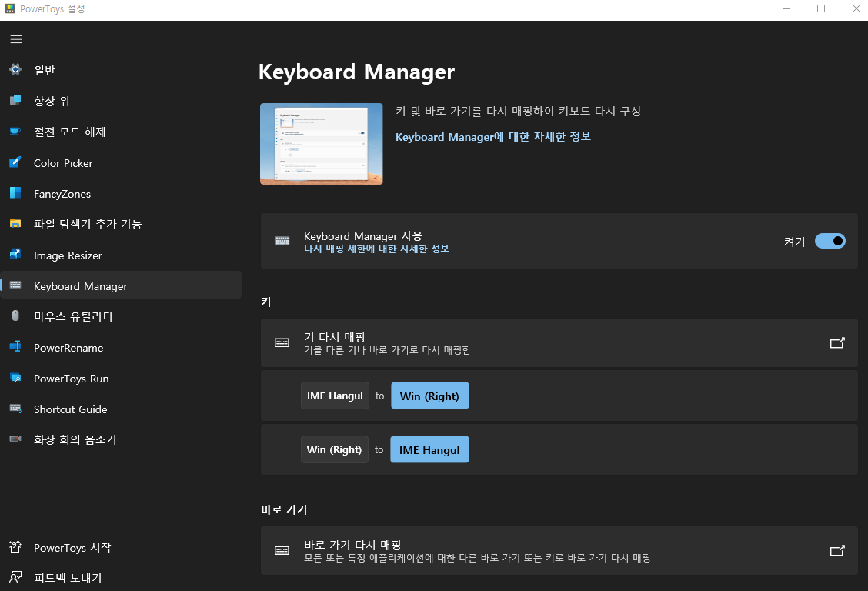The image size is (868, 591).
Task: Click the Color Picker pen icon
Action: tap(15, 162)
